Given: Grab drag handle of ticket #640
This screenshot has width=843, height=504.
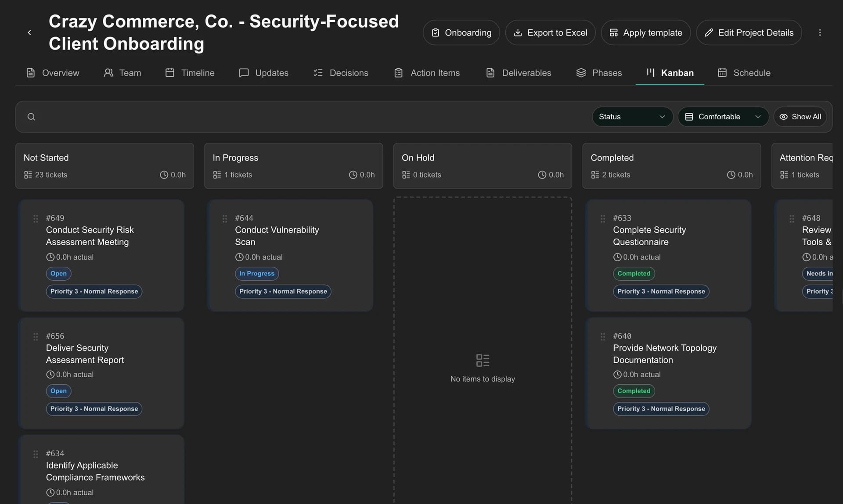Looking at the screenshot, I should 603,336.
